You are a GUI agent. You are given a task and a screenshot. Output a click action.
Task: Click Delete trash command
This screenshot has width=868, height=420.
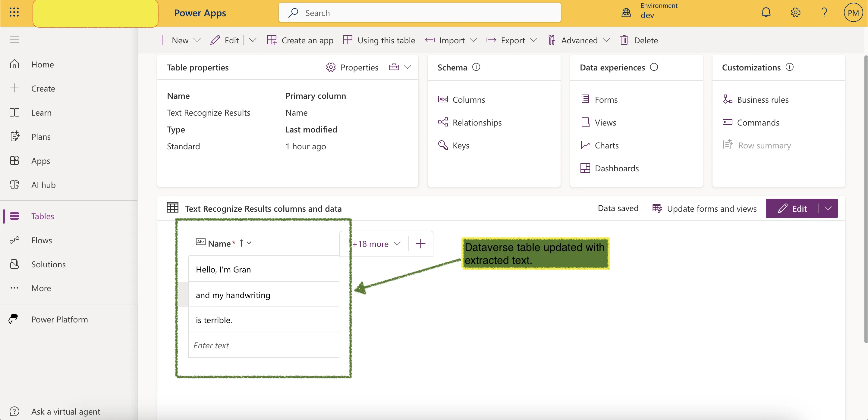tap(639, 40)
